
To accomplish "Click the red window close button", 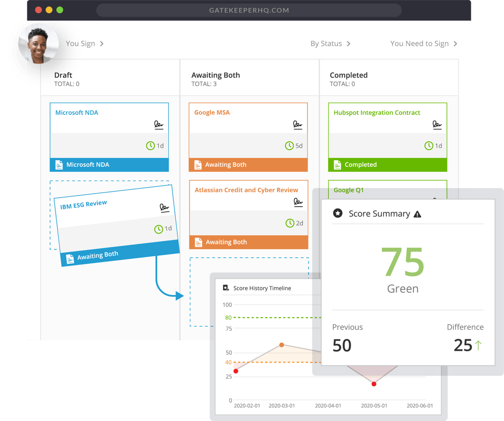I will coord(39,10).
